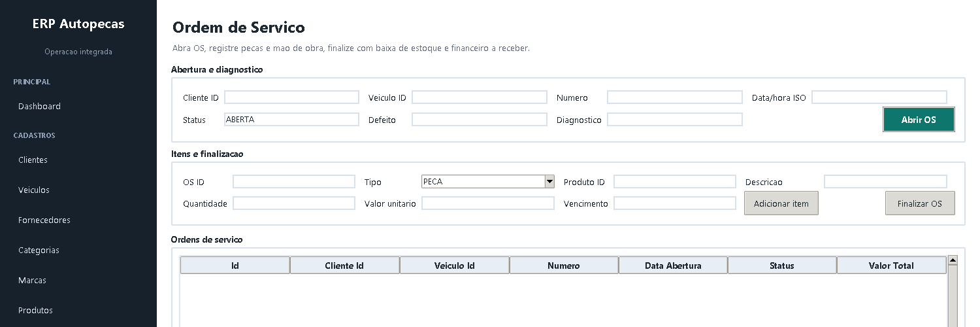Click the Cliente Id column header
This screenshot has width=980, height=327.
click(344, 266)
